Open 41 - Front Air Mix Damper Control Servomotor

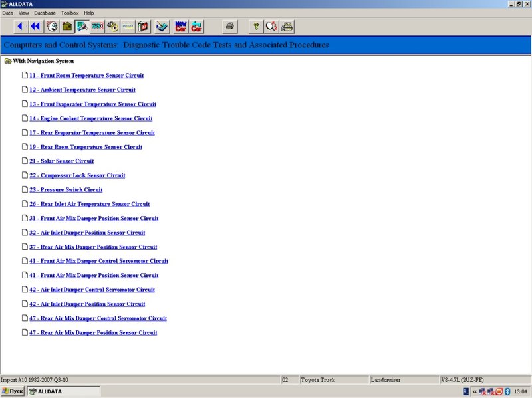pyautogui.click(x=98, y=260)
